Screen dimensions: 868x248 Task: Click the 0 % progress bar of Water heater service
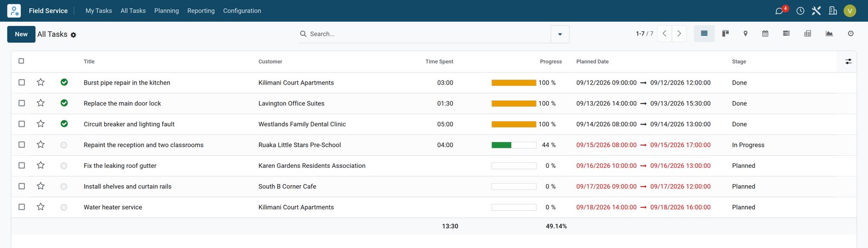(x=514, y=207)
